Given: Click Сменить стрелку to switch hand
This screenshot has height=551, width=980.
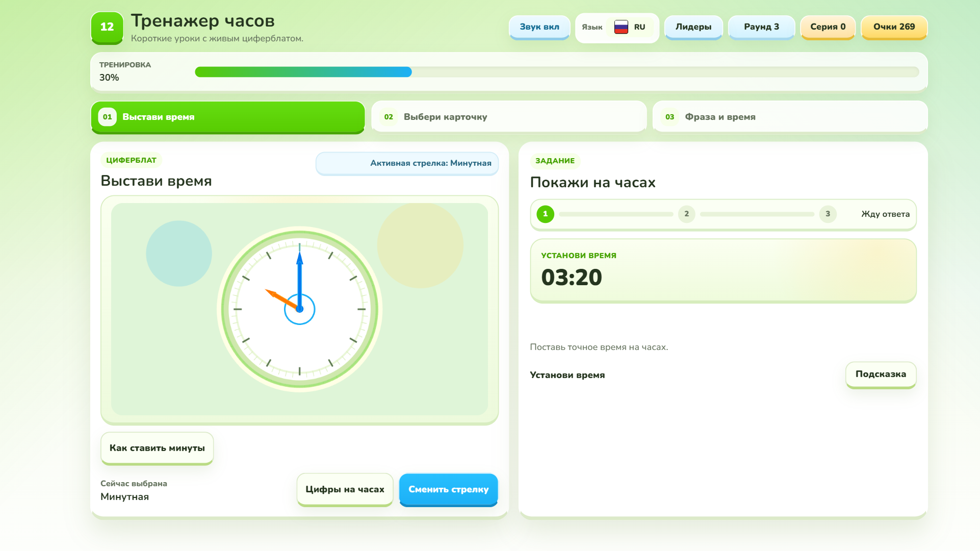Looking at the screenshot, I should point(448,489).
